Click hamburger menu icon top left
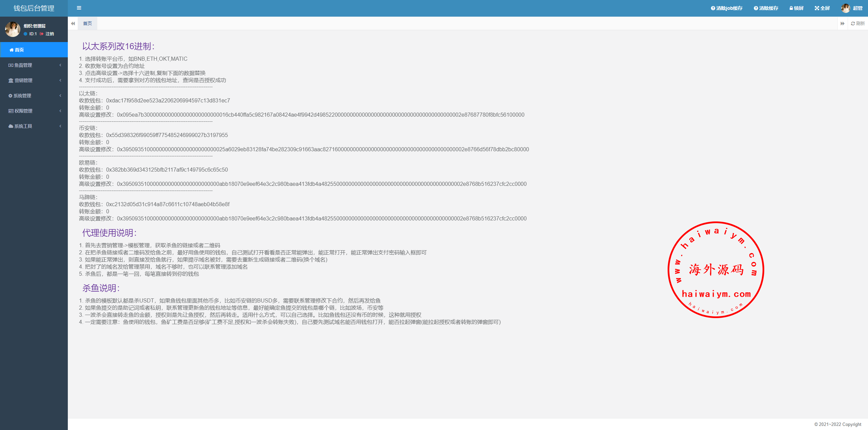This screenshot has width=868, height=430. point(79,8)
